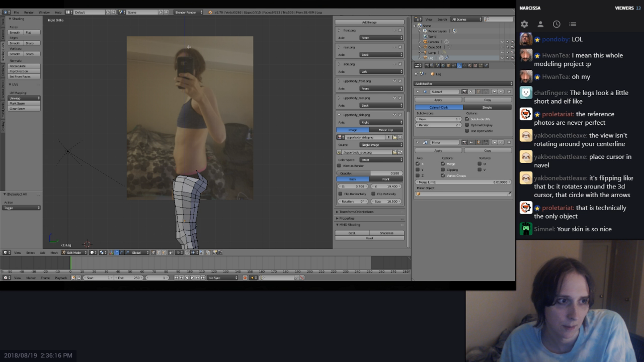Open the Edit Mode selector dropdown
The height and width of the screenshot is (362, 644).
tap(74, 252)
